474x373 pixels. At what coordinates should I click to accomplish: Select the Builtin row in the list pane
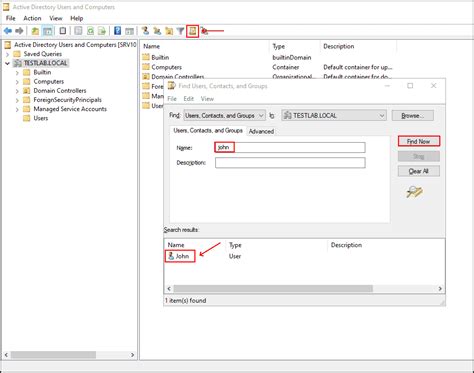160,57
